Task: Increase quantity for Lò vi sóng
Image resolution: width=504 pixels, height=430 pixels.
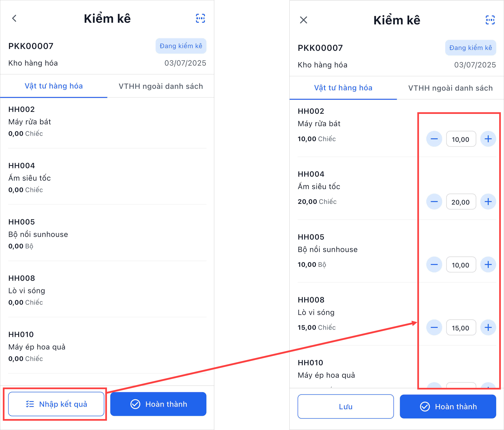Action: (x=488, y=327)
